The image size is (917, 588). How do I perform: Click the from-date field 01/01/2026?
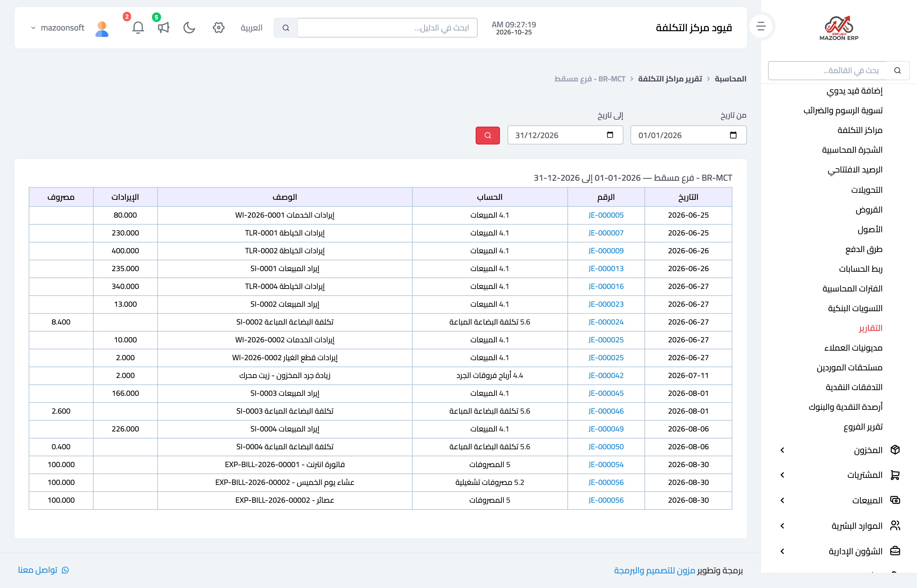pos(688,135)
